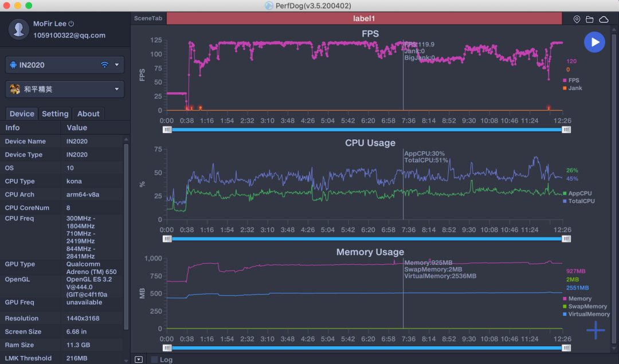
Task: Click the Memory Usage chart title
Action: [x=370, y=252]
